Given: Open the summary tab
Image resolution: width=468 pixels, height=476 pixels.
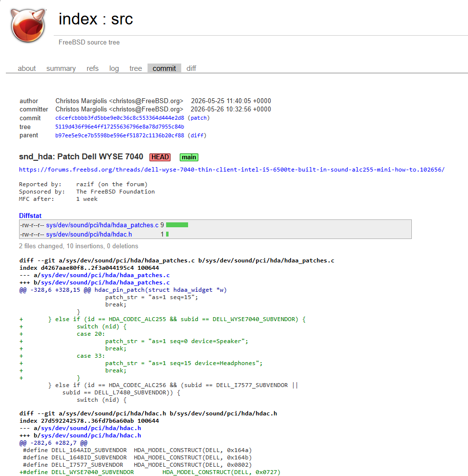Looking at the screenshot, I should click(61, 68).
